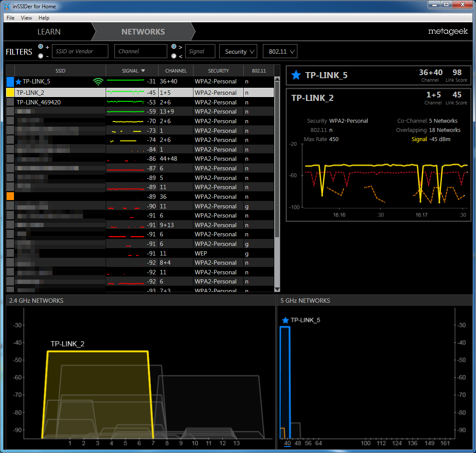Select the include (+) SSID filter radio
476x453 pixels.
[x=41, y=46]
